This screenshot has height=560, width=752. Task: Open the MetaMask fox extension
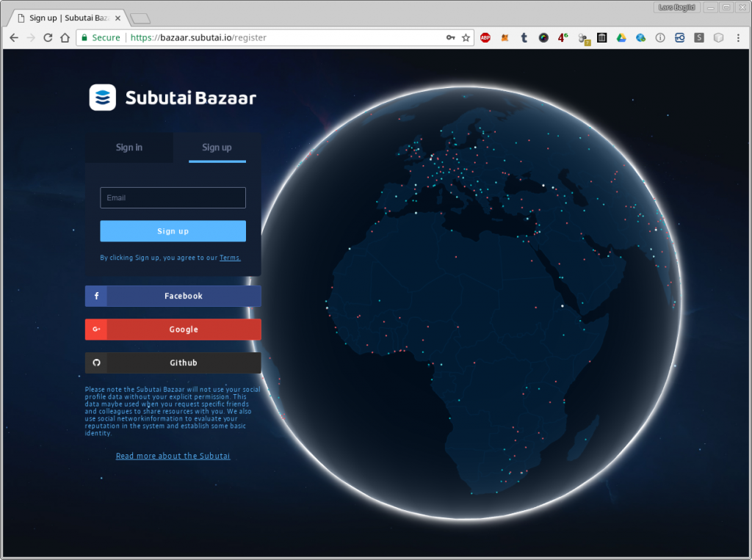point(505,37)
